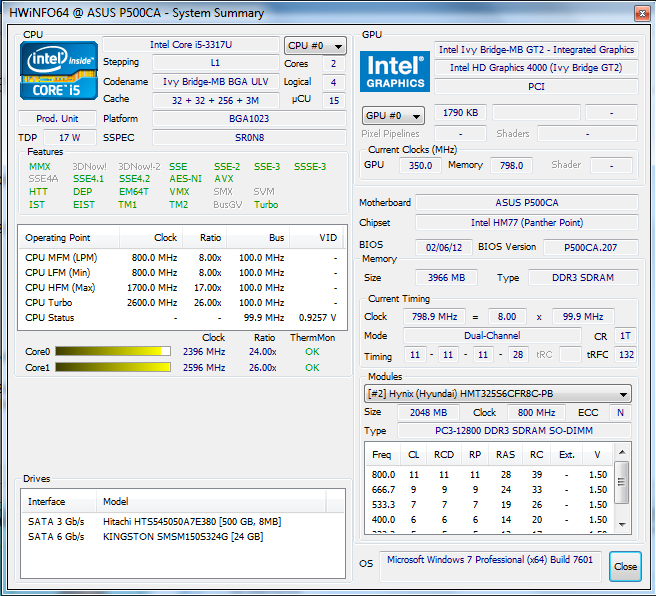The image size is (656, 596).
Task: Click the DDR3 SDRAM memory type field
Action: pos(583,278)
